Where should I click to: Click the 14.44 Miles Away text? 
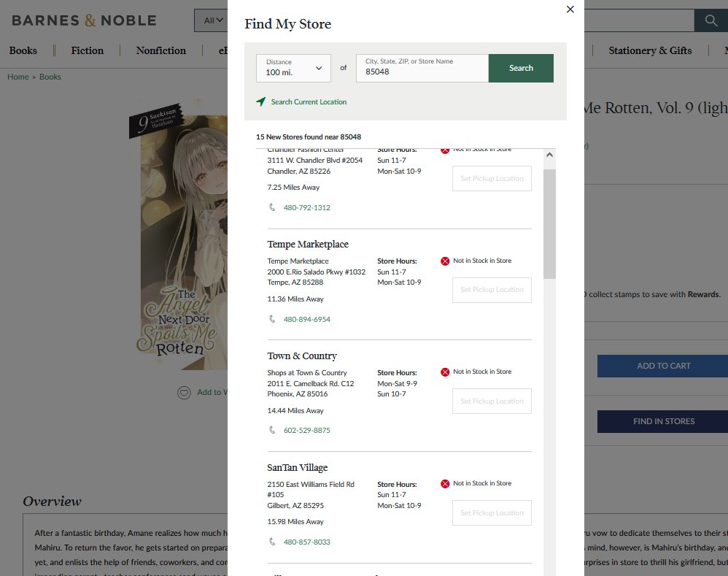pos(295,410)
